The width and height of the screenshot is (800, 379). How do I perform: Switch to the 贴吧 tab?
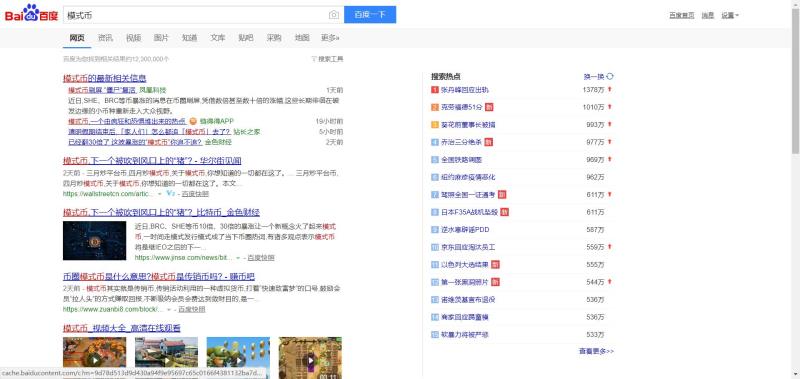coord(245,38)
